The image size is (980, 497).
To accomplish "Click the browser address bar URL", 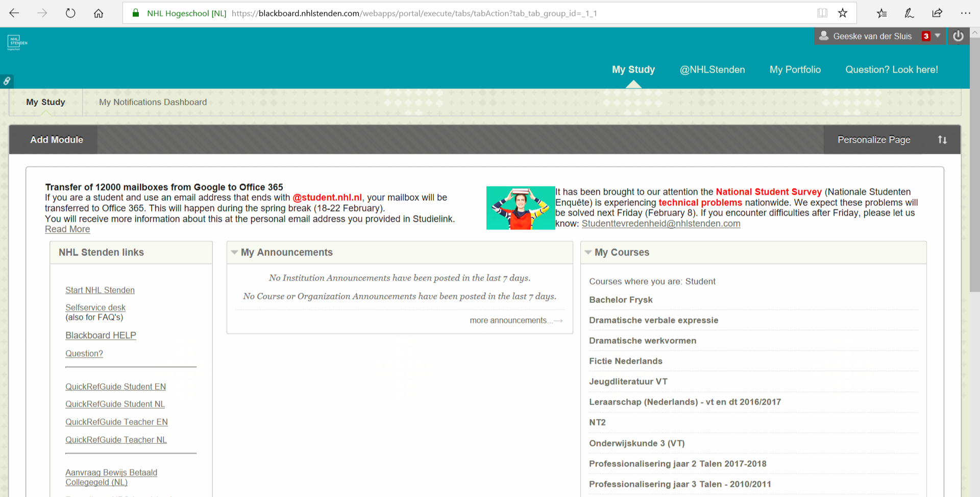I will click(x=414, y=13).
